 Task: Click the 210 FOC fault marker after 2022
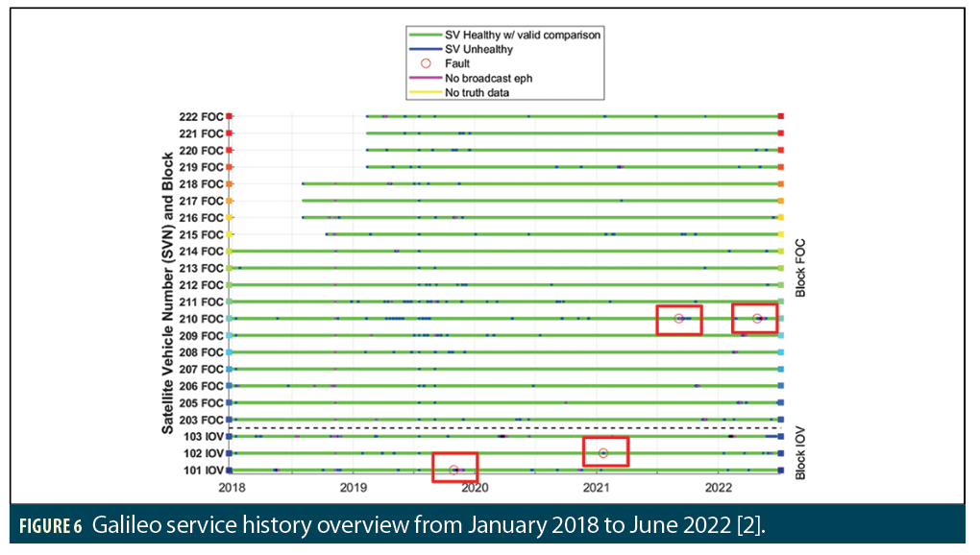click(x=757, y=319)
